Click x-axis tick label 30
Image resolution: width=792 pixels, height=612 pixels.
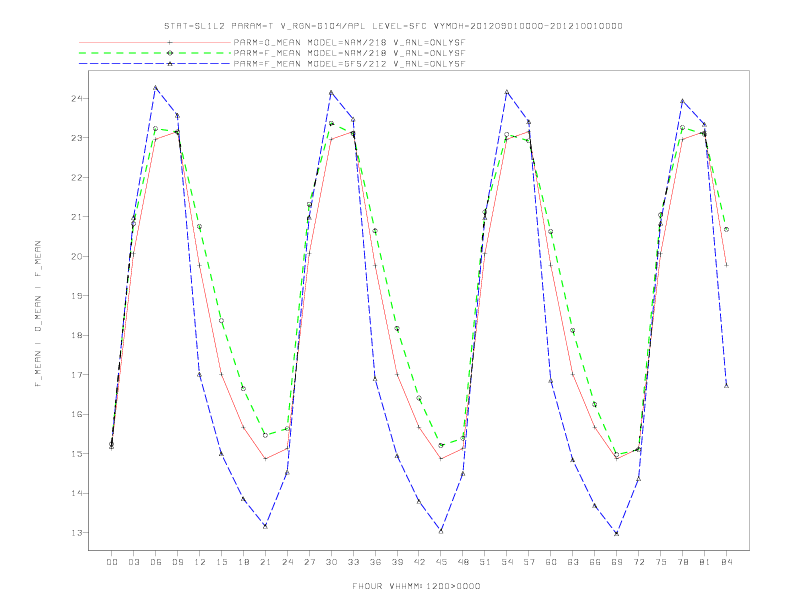[331, 562]
